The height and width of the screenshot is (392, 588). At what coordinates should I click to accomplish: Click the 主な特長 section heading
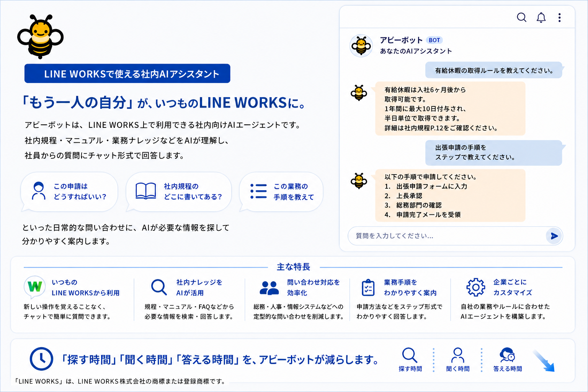point(294,267)
